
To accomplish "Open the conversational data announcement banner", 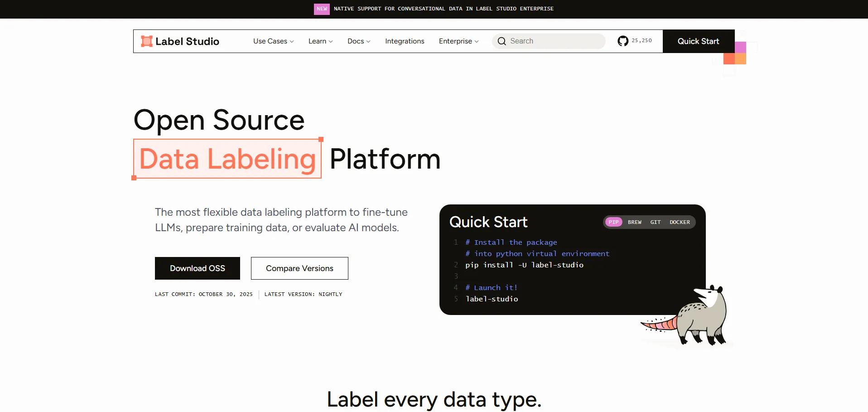I will (x=444, y=9).
